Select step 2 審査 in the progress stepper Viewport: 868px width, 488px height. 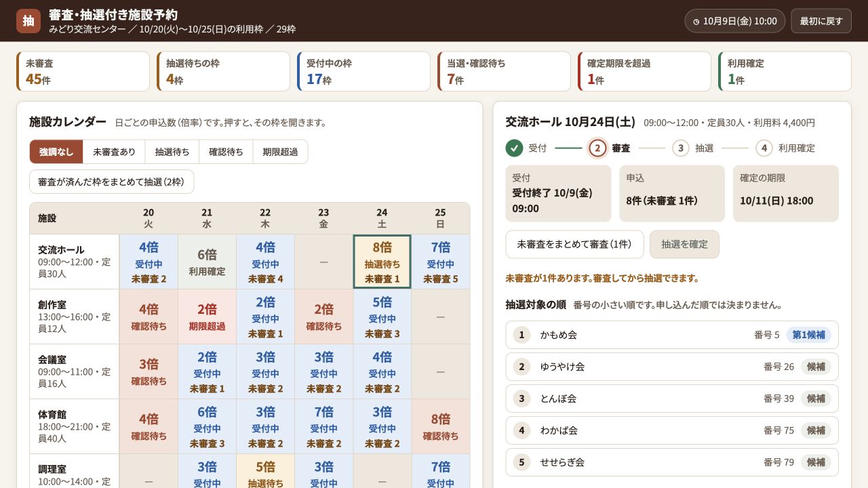click(x=597, y=148)
